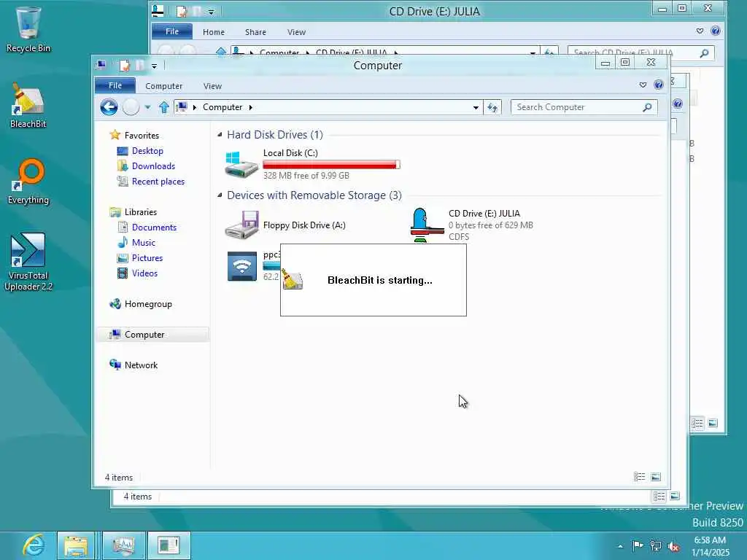Click the BleachBit is starting splash

pos(373,280)
